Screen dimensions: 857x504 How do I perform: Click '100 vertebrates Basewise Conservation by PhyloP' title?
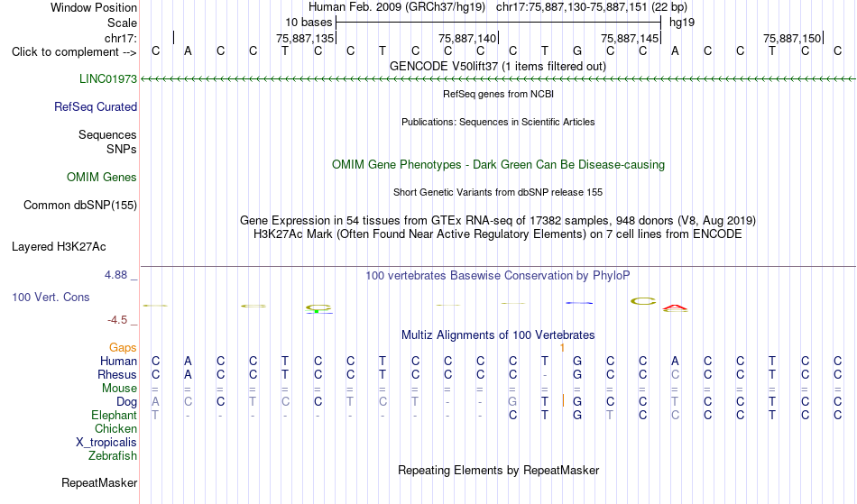pyautogui.click(x=498, y=275)
